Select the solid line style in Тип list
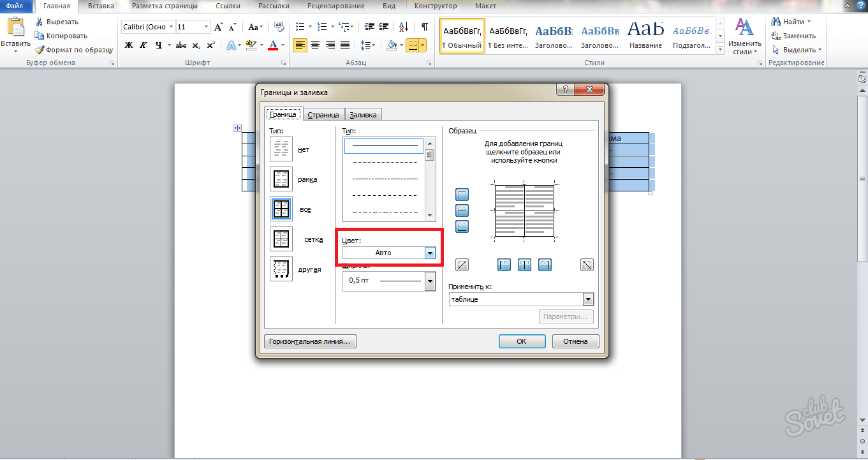 click(385, 146)
